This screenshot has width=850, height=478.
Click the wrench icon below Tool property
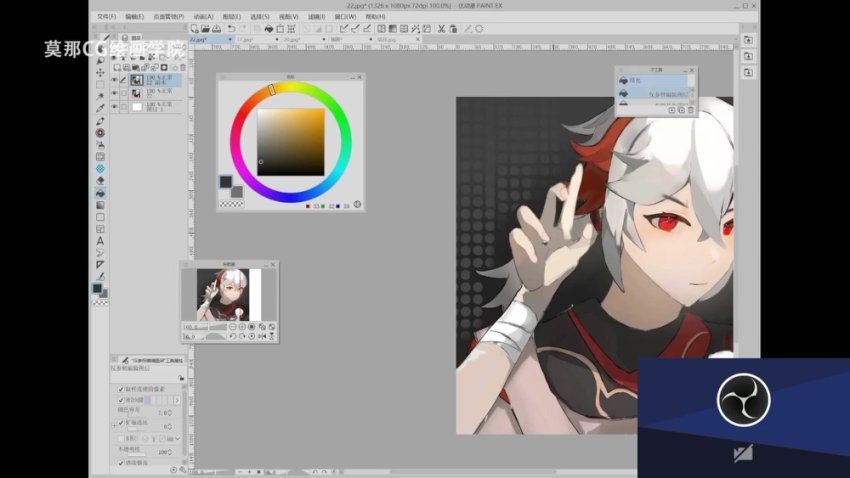tap(183, 470)
